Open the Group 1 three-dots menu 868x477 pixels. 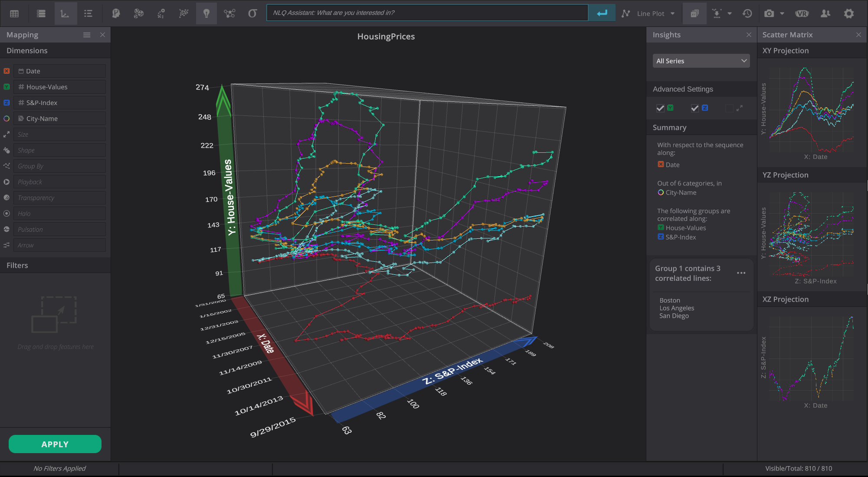tap(741, 273)
